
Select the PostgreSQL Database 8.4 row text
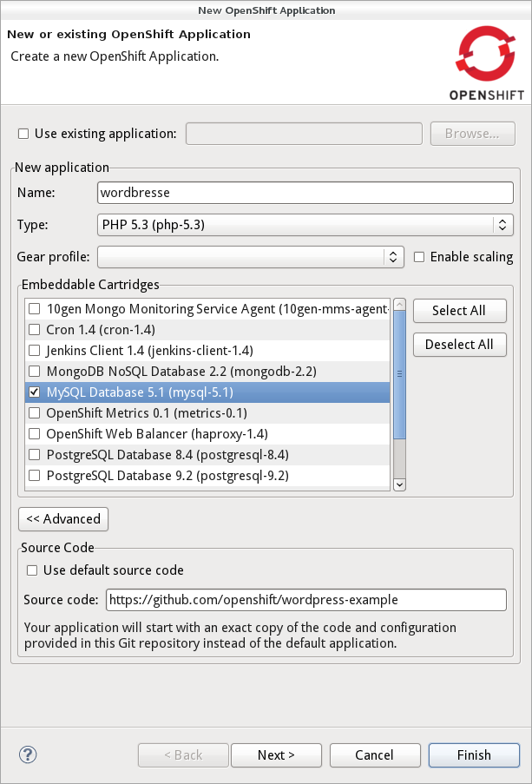coord(167,455)
